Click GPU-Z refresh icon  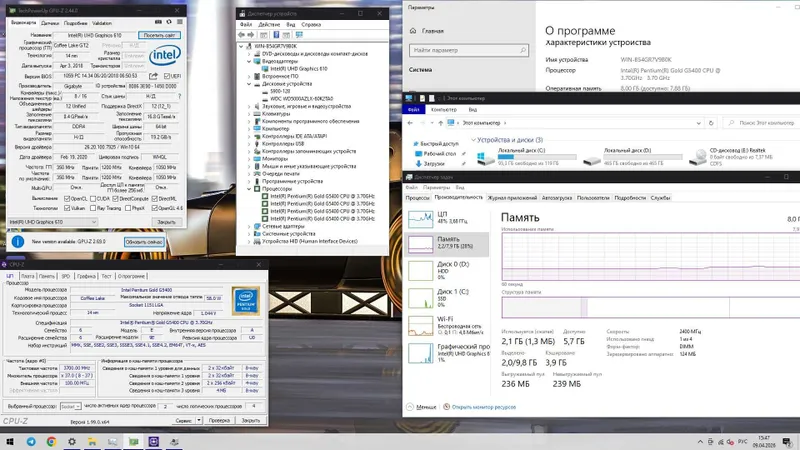pos(169,22)
